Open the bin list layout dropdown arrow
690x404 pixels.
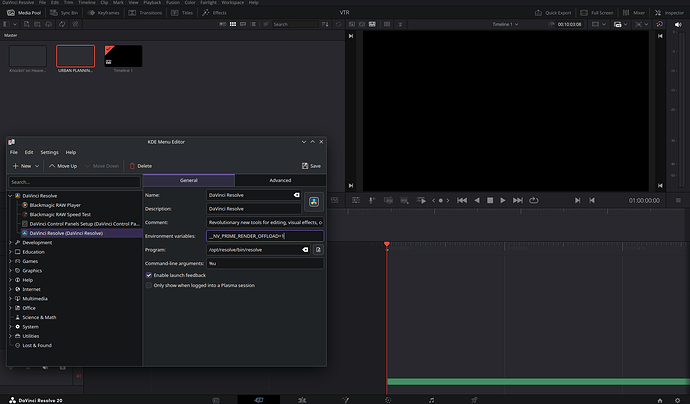coord(15,24)
